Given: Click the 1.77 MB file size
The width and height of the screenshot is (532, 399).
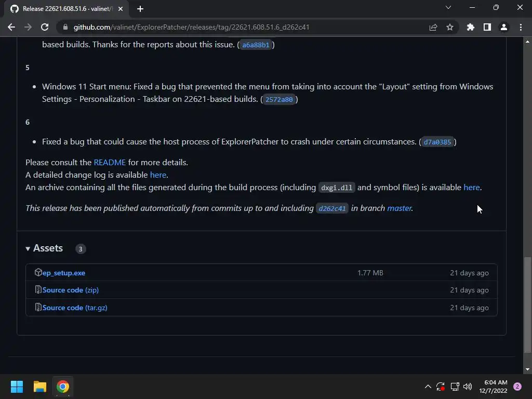Looking at the screenshot, I should [x=370, y=273].
